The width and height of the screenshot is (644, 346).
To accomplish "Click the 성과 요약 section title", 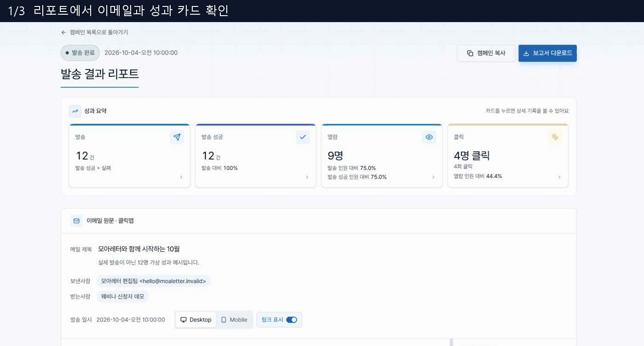I will [x=96, y=111].
